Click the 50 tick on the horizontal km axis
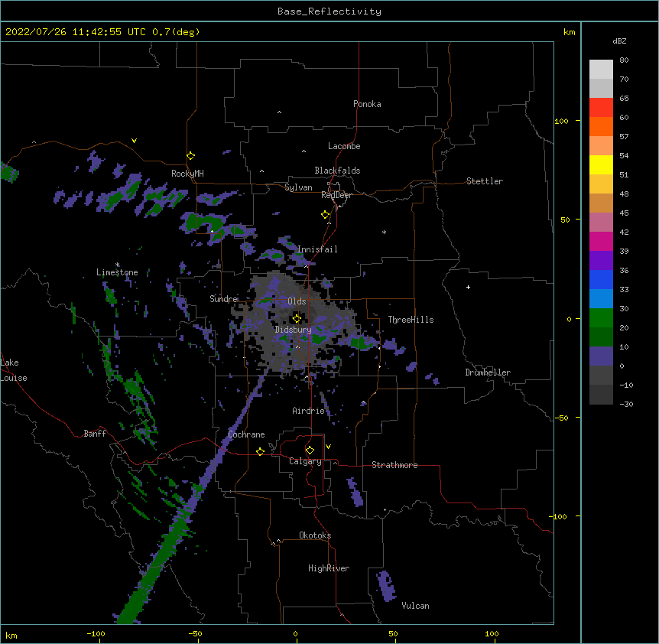The width and height of the screenshot is (659, 644). [x=393, y=633]
